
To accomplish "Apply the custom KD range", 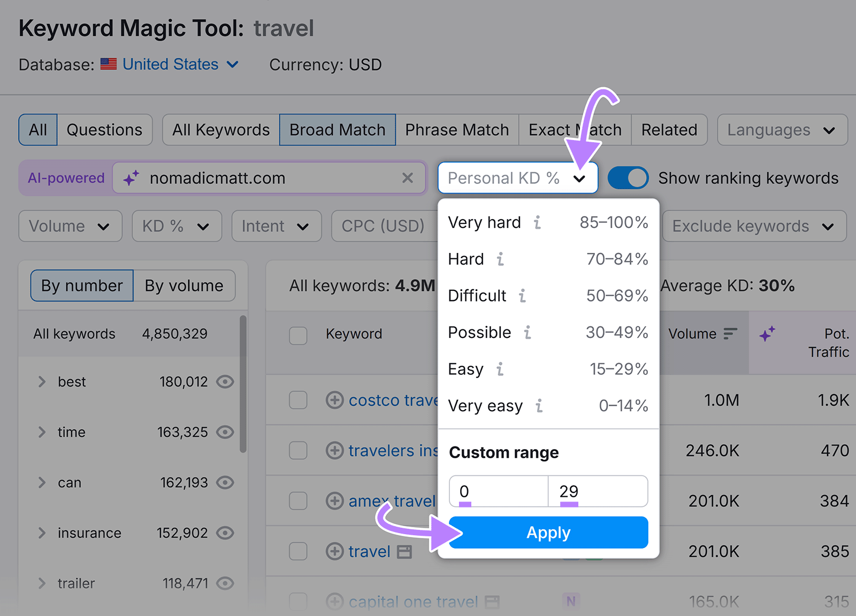I will click(548, 532).
